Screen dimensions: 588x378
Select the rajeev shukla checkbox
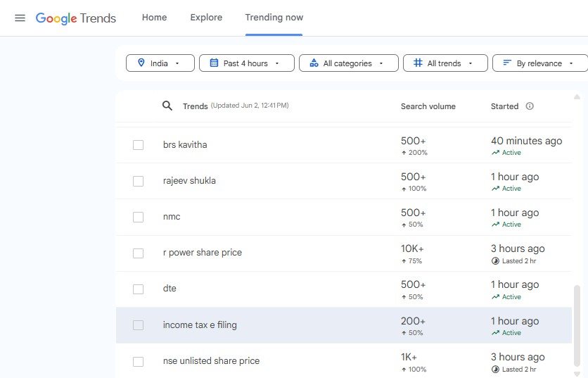(138, 181)
